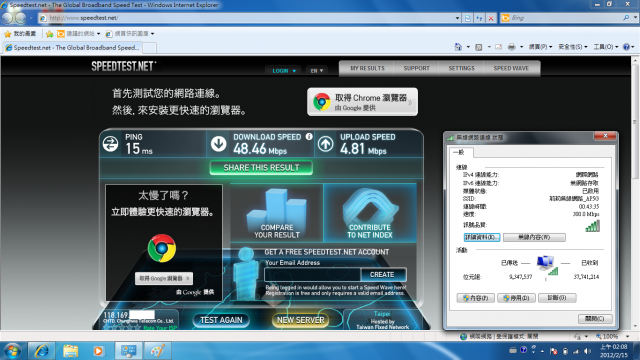Open the MY RESULTS tab
Image resolution: width=640 pixels, height=360 pixels.
pyautogui.click(x=367, y=68)
